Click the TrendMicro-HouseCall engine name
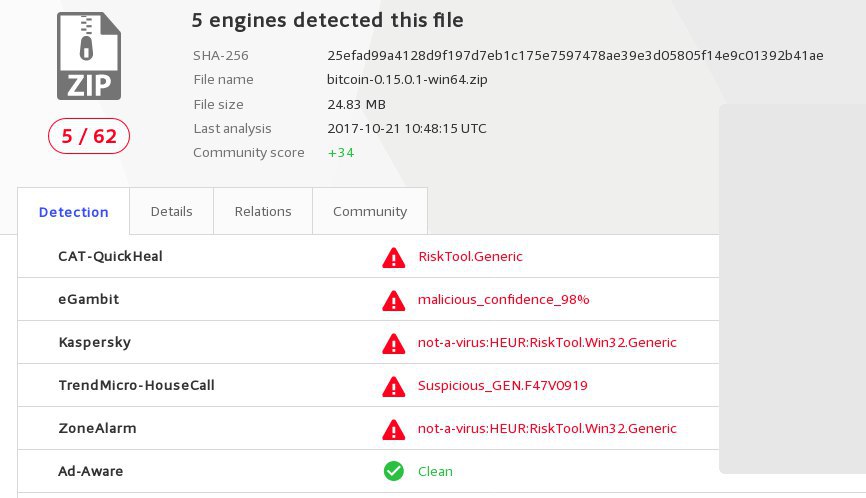The width and height of the screenshot is (866, 498). pyautogui.click(x=136, y=385)
